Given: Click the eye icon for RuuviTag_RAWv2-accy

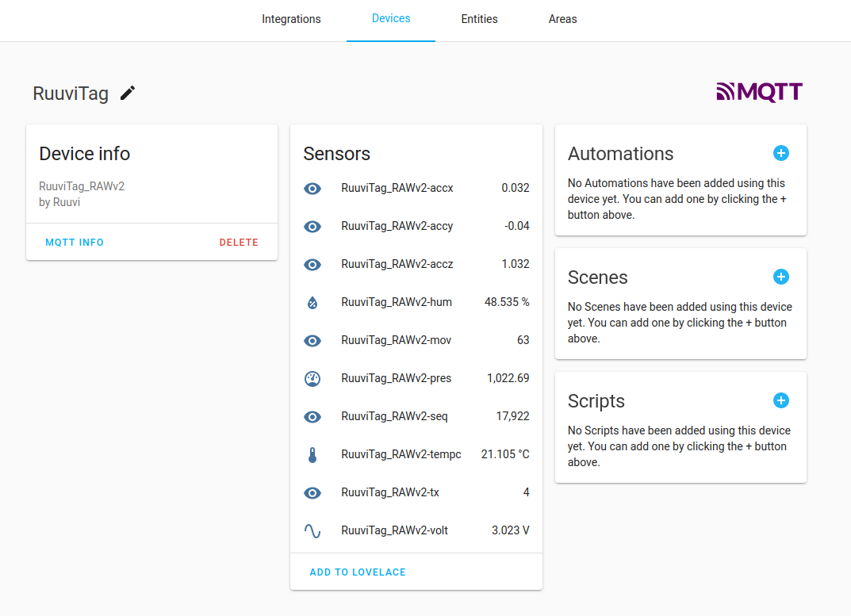Looking at the screenshot, I should tap(312, 226).
